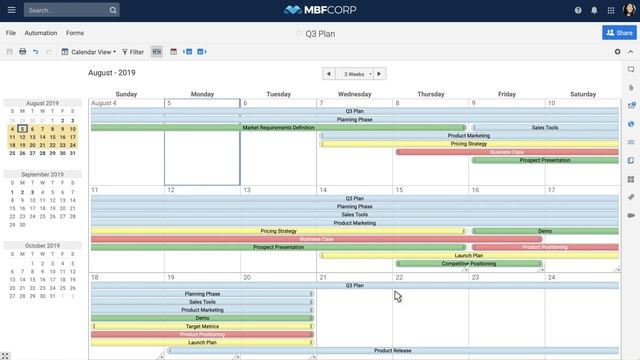640x360 pixels.
Task: Open the help question mark icon
Action: click(578, 11)
